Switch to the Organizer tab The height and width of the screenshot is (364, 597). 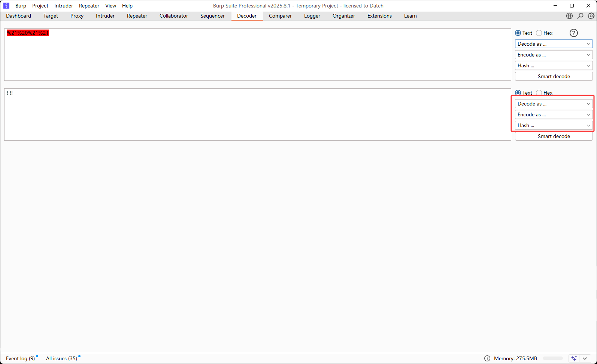point(344,16)
